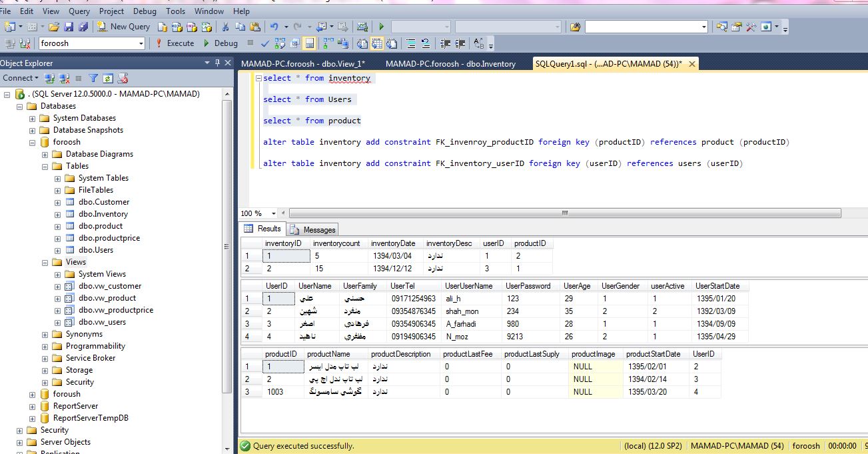Toggle Include Actual Execution Plan

click(x=328, y=43)
